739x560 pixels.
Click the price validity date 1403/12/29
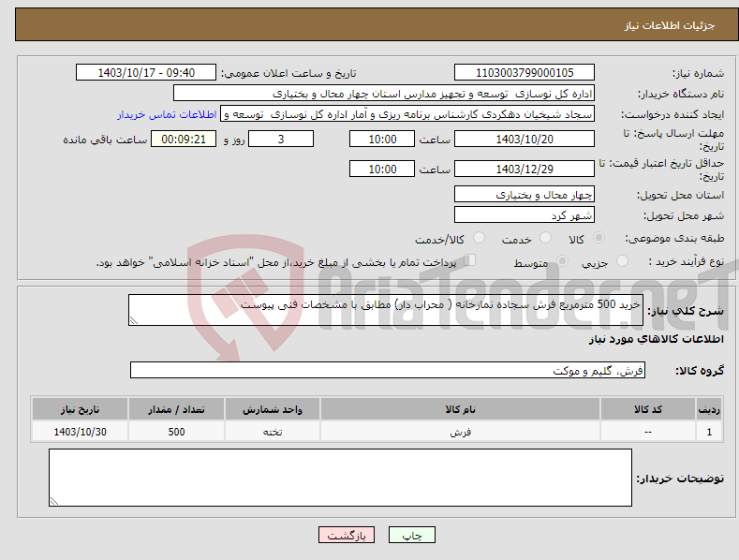pyautogui.click(x=525, y=169)
